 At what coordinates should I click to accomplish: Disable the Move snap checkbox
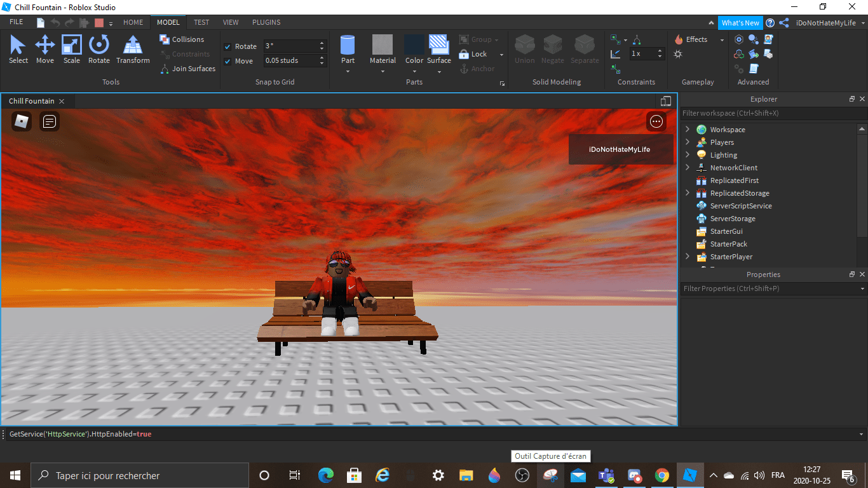click(227, 60)
